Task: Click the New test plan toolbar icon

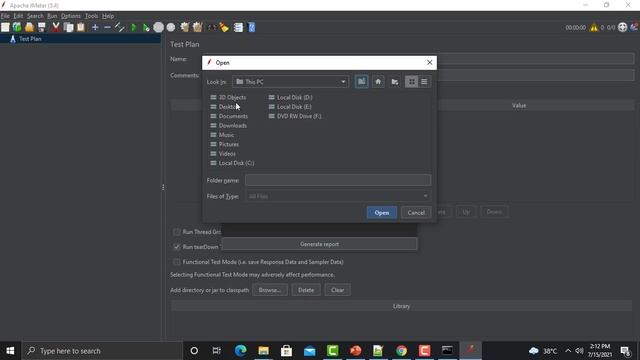Action: tap(5, 27)
